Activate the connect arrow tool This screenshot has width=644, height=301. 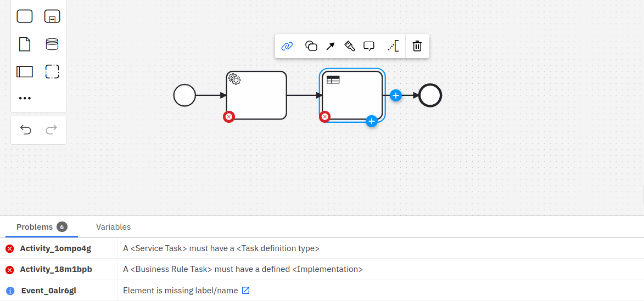coord(331,46)
